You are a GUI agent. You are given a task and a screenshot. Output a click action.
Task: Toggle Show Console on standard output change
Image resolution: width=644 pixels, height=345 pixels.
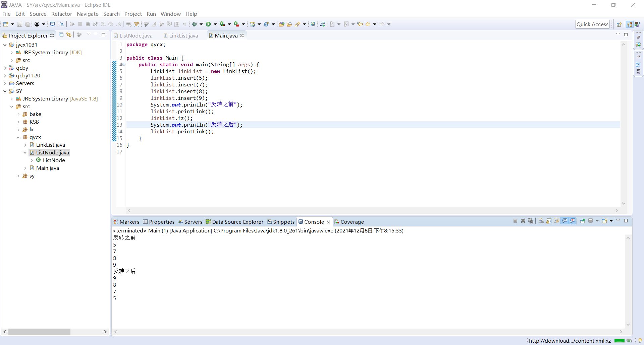coord(565,221)
